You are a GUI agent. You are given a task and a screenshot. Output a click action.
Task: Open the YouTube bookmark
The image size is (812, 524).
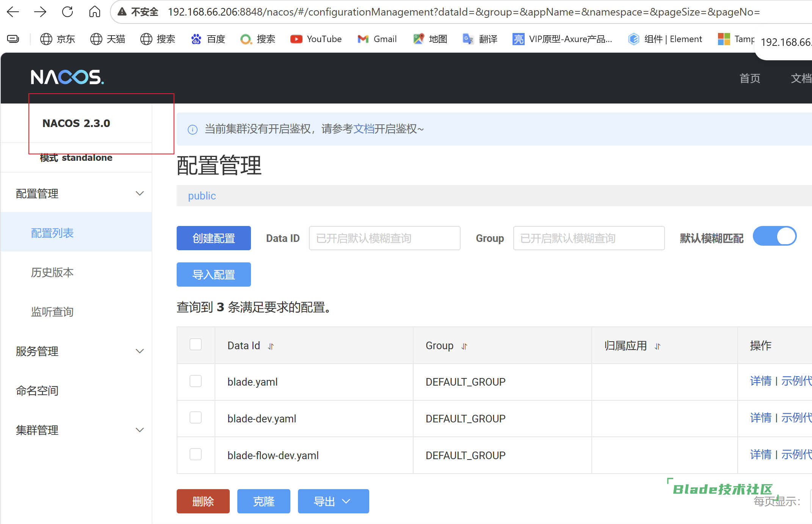[x=316, y=39]
